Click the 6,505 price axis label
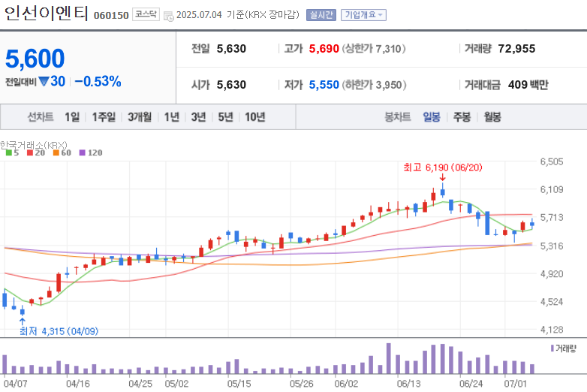587x392 pixels. (x=552, y=161)
